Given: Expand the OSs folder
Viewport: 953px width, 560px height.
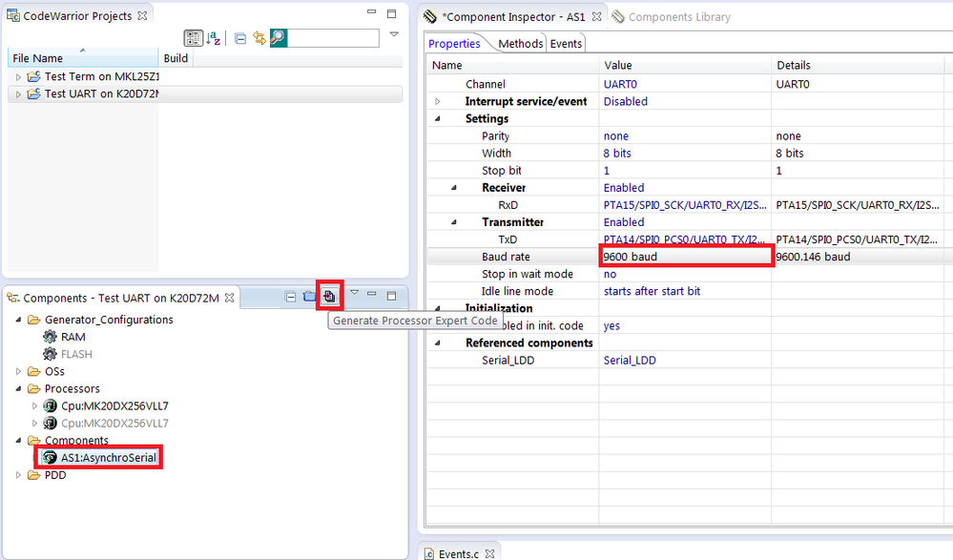Looking at the screenshot, I should [x=18, y=371].
